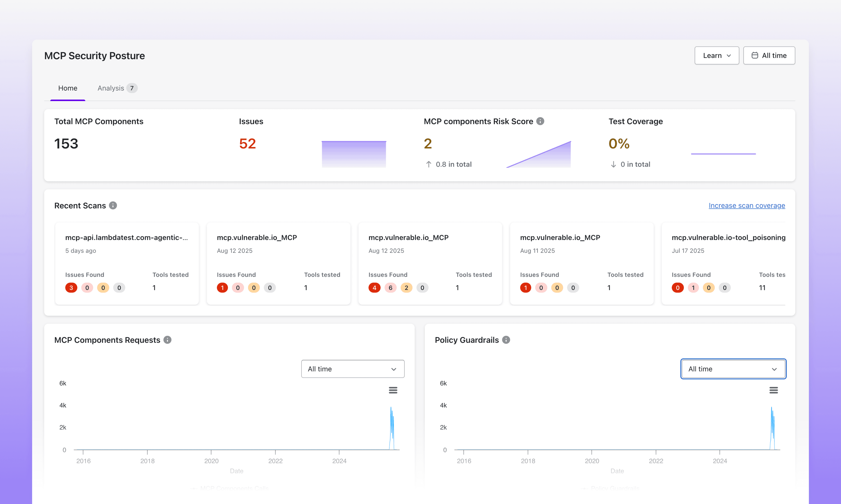Viewport: 841px width, 504px height.
Task: Open the chart hamburger menu in MCP Components Requests
Action: point(393,390)
